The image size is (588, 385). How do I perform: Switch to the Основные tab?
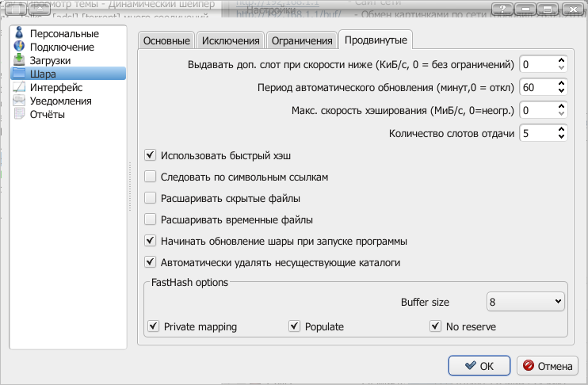[166, 41]
